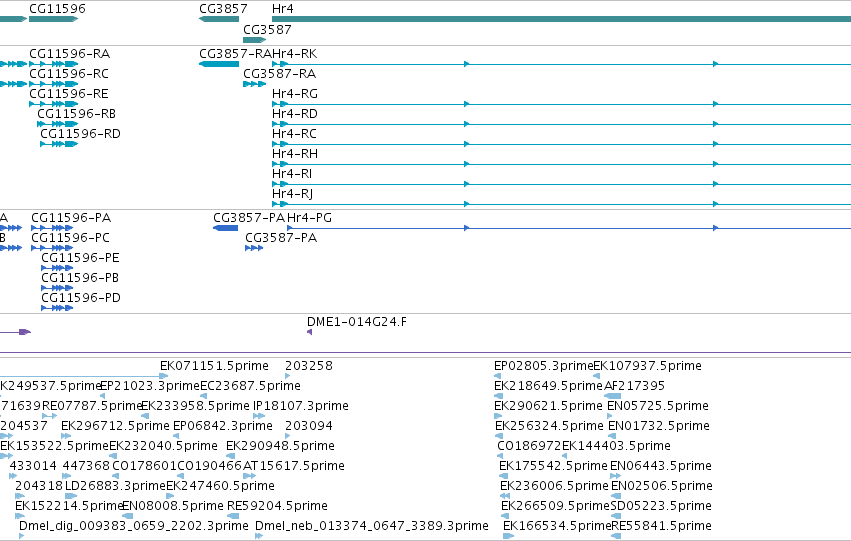
Task: Click the Hr4 gene bar
Action: click(561, 19)
